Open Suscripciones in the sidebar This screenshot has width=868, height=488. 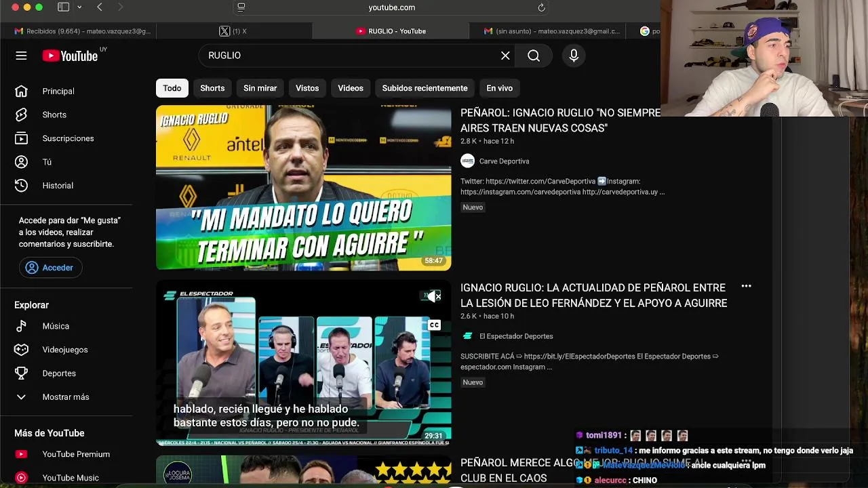pyautogui.click(x=66, y=138)
